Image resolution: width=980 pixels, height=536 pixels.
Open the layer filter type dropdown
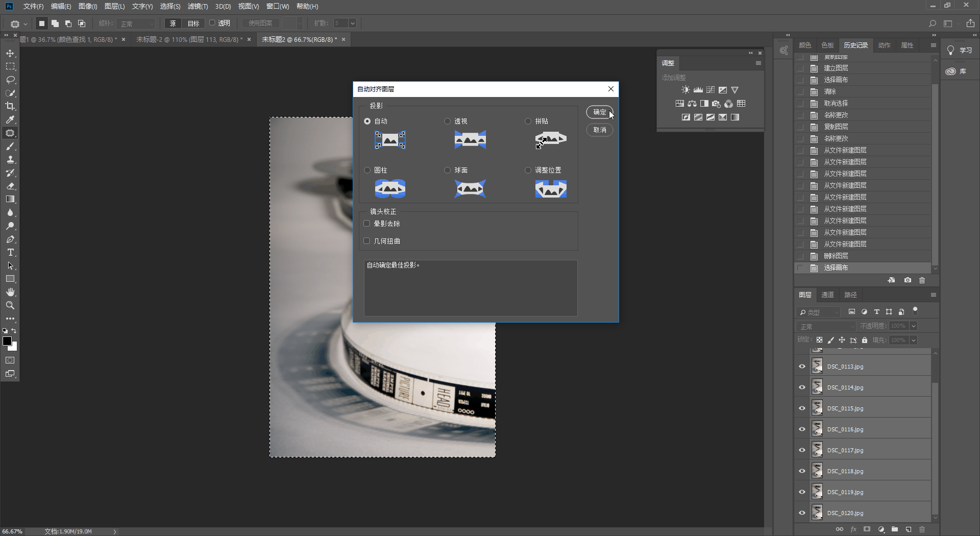click(x=820, y=312)
